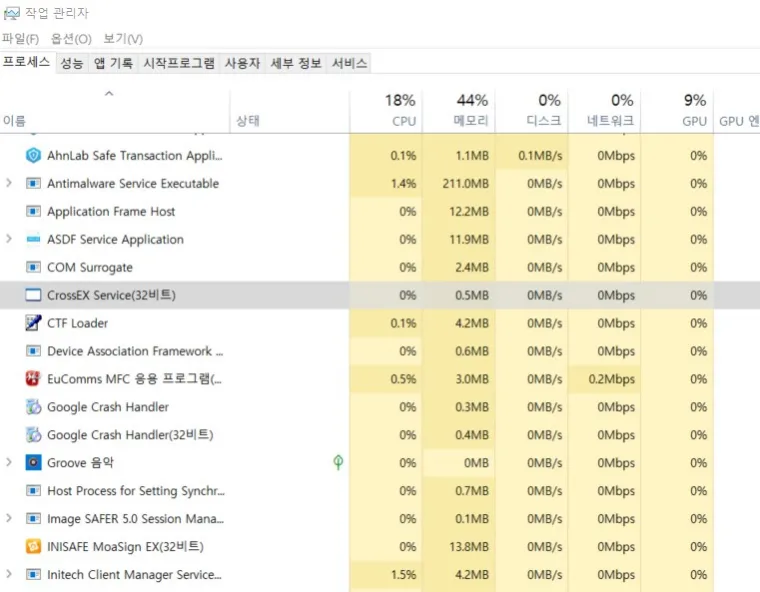
Task: Click the Host Process for Setting Synchr icon
Action: 33,491
